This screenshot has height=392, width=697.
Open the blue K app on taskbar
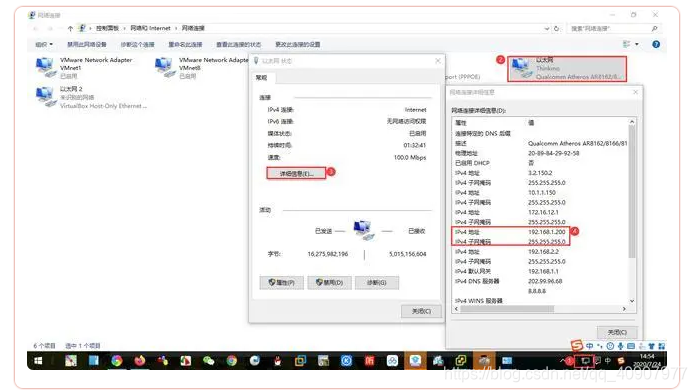pyautogui.click(x=346, y=360)
